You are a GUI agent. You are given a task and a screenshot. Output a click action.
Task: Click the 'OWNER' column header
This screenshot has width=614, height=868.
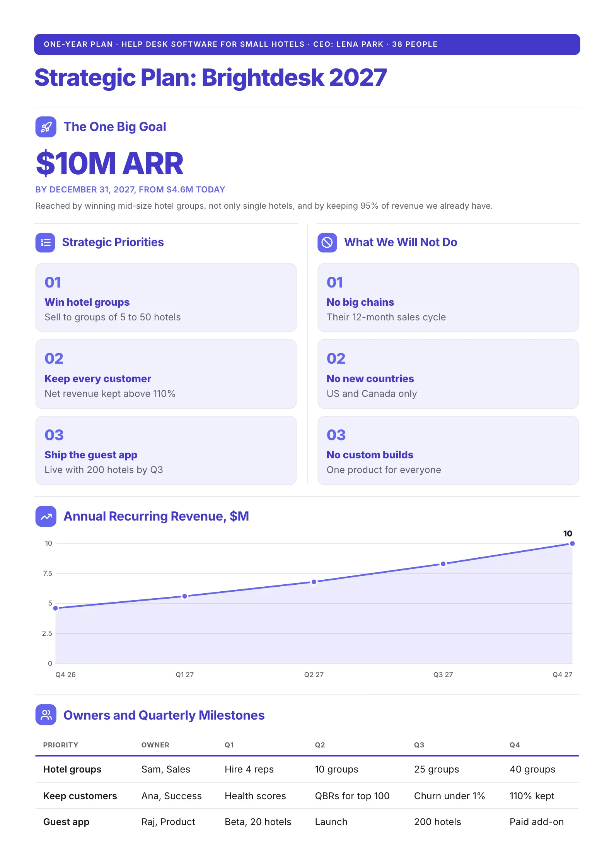[x=155, y=745]
